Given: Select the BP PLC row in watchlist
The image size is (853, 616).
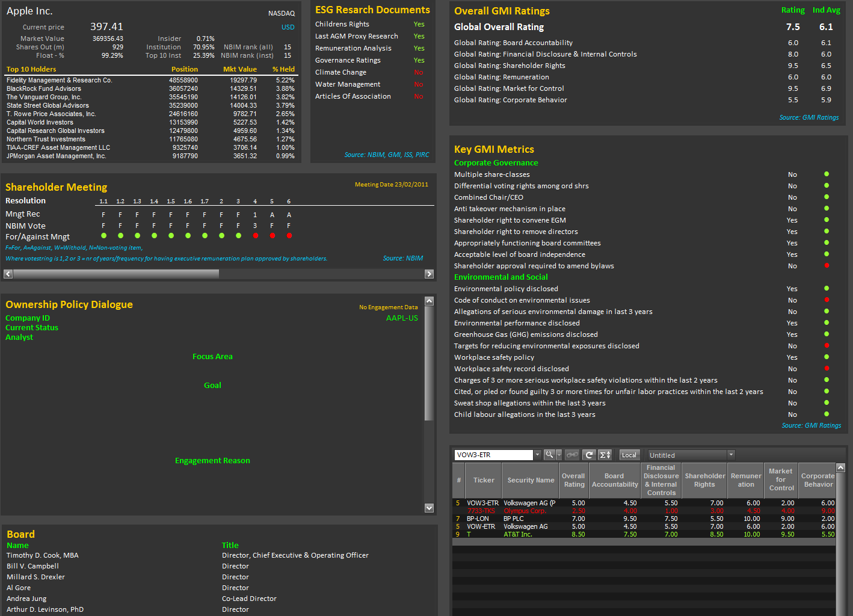Looking at the screenshot, I should pyautogui.click(x=644, y=519).
